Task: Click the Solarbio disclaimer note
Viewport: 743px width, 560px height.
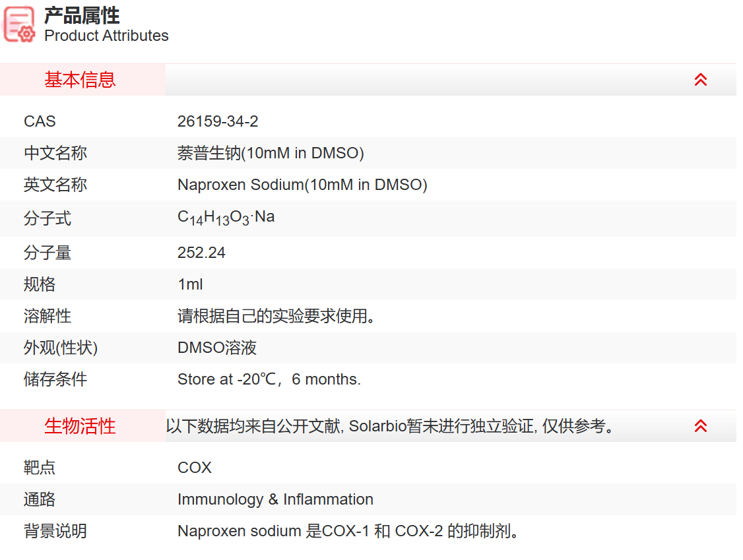Action: (391, 426)
